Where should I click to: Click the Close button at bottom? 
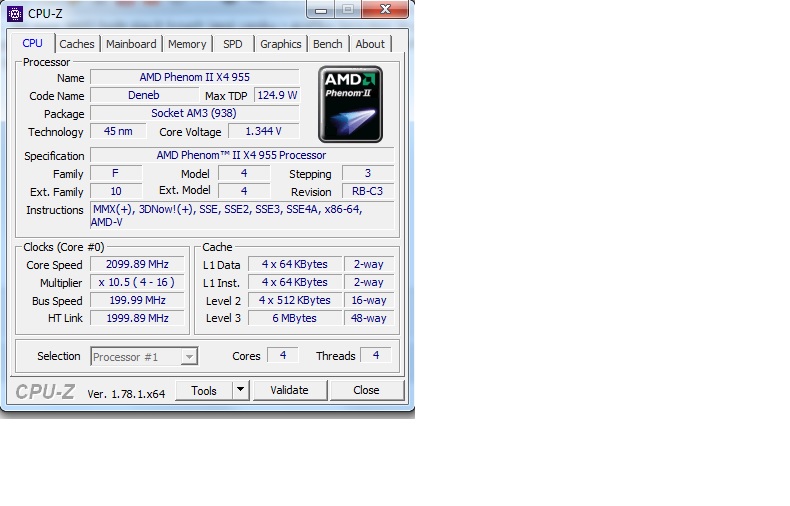click(x=366, y=390)
